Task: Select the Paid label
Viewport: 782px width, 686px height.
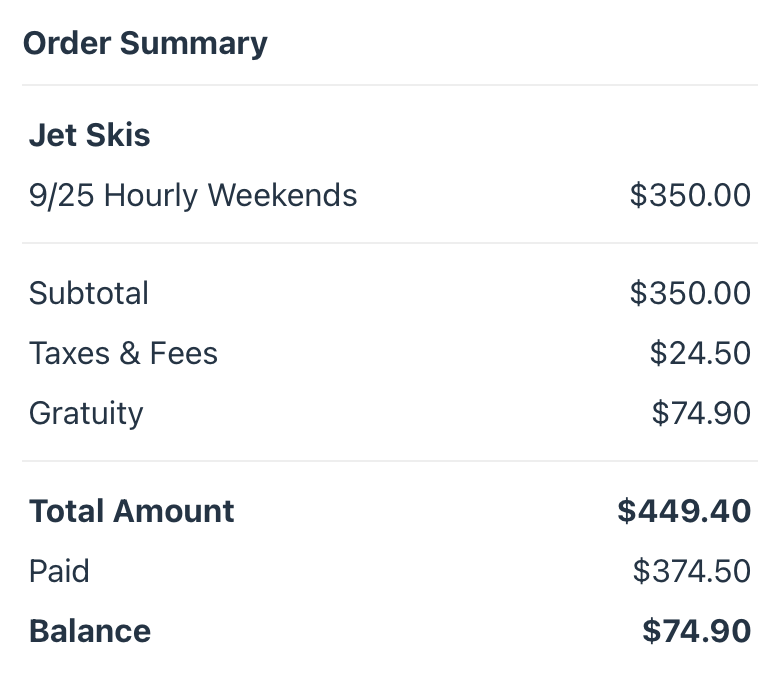Action: point(59,571)
